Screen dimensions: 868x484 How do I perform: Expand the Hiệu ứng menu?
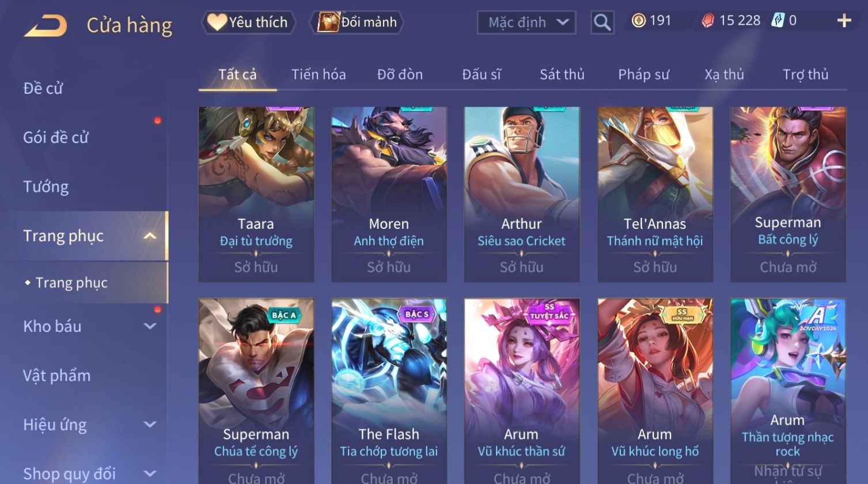150,425
